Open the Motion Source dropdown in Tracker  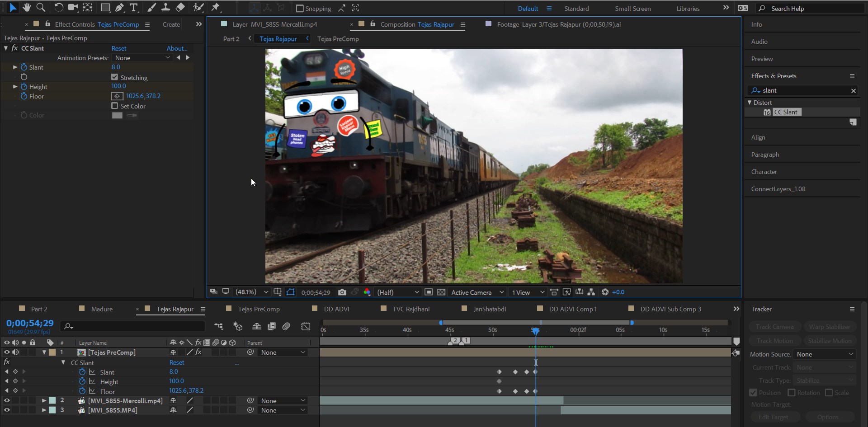[x=825, y=354]
